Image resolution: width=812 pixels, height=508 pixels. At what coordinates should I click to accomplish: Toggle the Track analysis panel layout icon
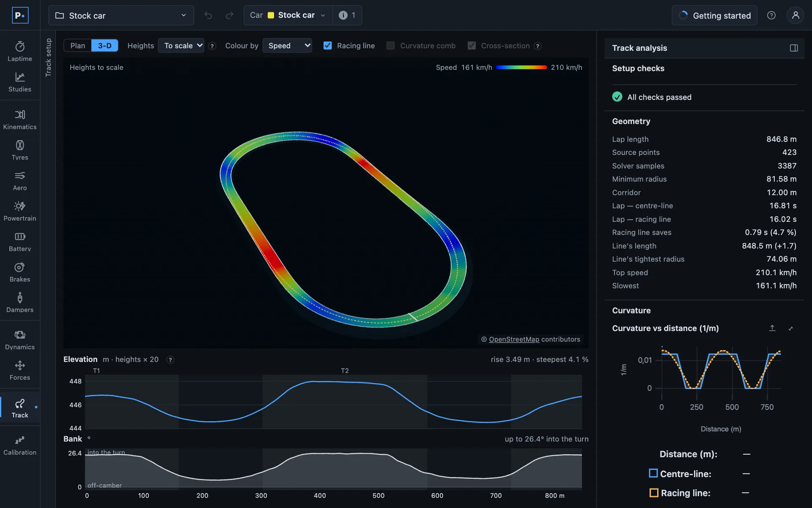tap(794, 48)
